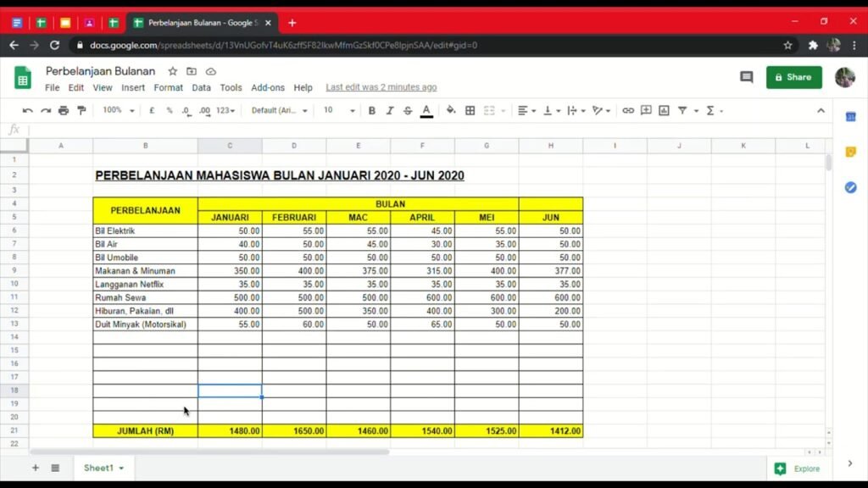
Task: Open the zoom 100% dropdown
Action: [x=119, y=110]
